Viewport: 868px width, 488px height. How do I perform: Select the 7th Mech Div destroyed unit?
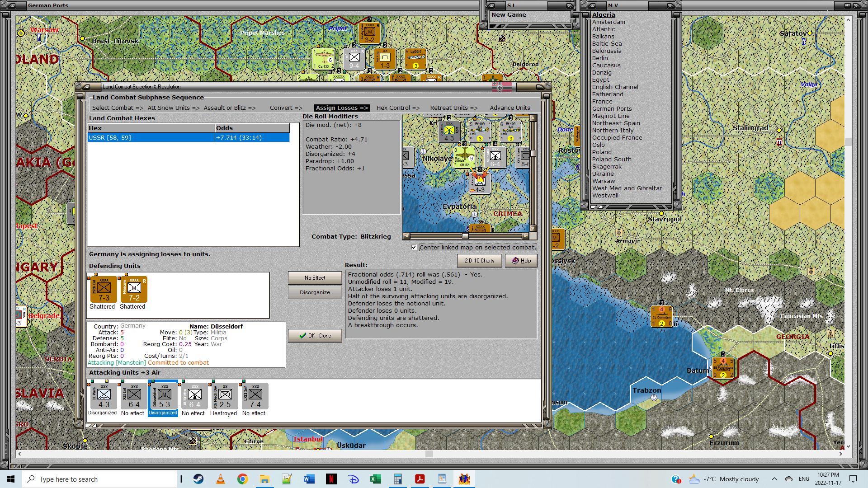point(225,396)
